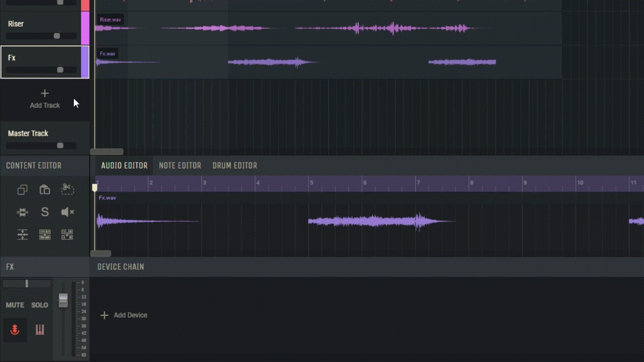Click the audio editor horizontal scrollbar thumb
Viewport: 644px width, 362px height.
tap(101, 253)
